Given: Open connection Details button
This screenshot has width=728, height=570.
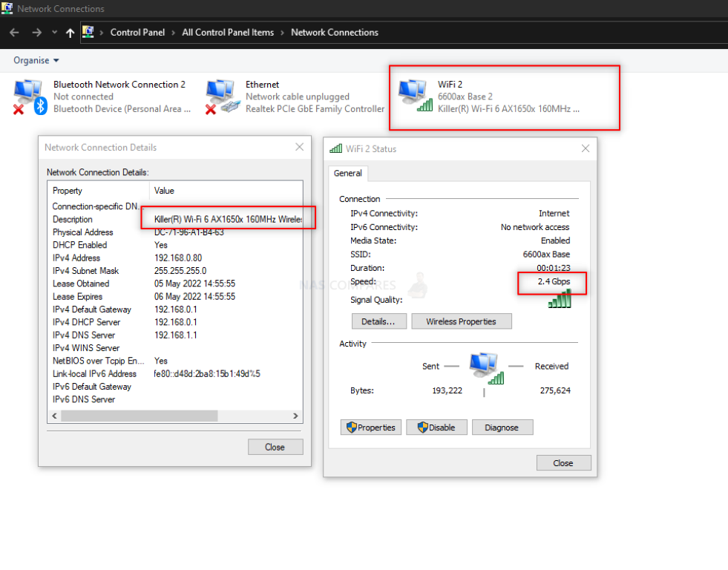Looking at the screenshot, I should click(379, 321).
